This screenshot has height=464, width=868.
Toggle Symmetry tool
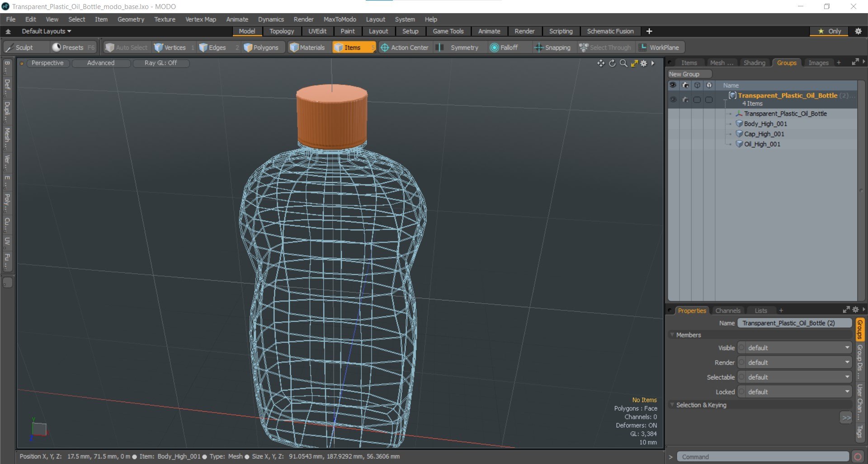pos(458,47)
